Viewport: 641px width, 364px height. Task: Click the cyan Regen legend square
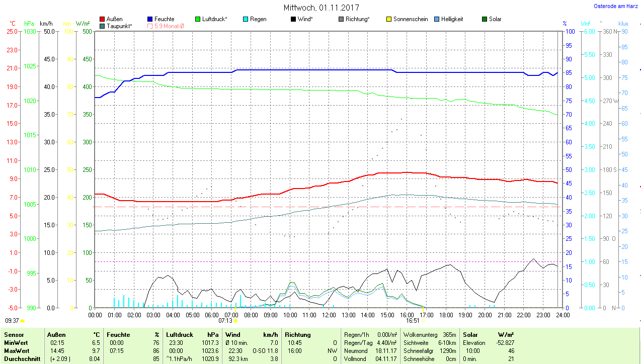246,19
